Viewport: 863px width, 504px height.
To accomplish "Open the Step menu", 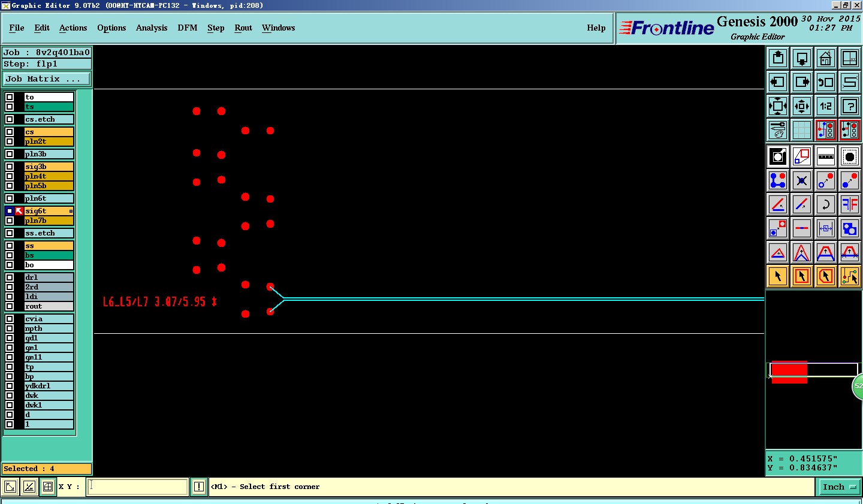I will (216, 28).
